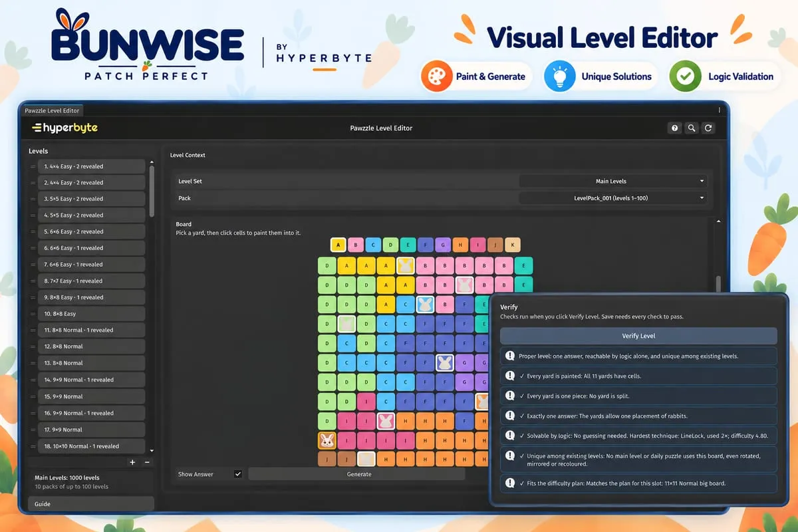The image size is (798, 532).
Task: Pick yard I magenta swatch
Action: 477,245
